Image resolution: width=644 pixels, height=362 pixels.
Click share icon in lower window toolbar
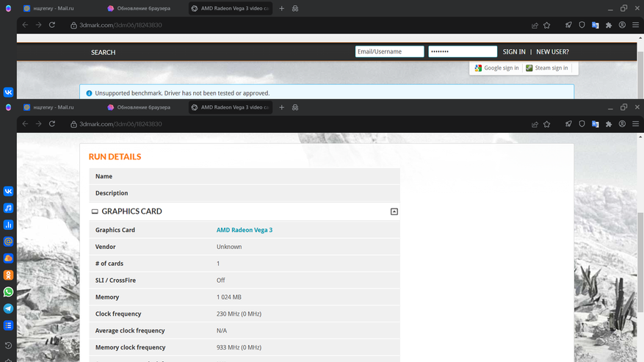pos(535,124)
